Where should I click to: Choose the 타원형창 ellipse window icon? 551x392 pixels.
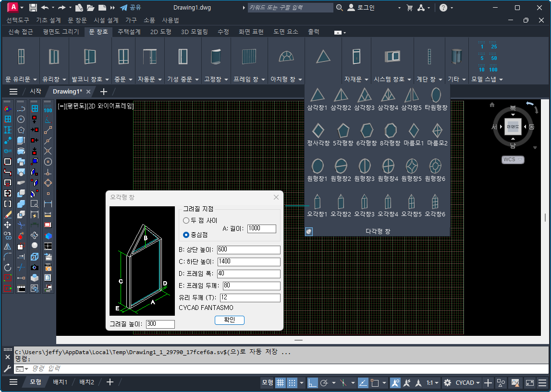(x=436, y=95)
